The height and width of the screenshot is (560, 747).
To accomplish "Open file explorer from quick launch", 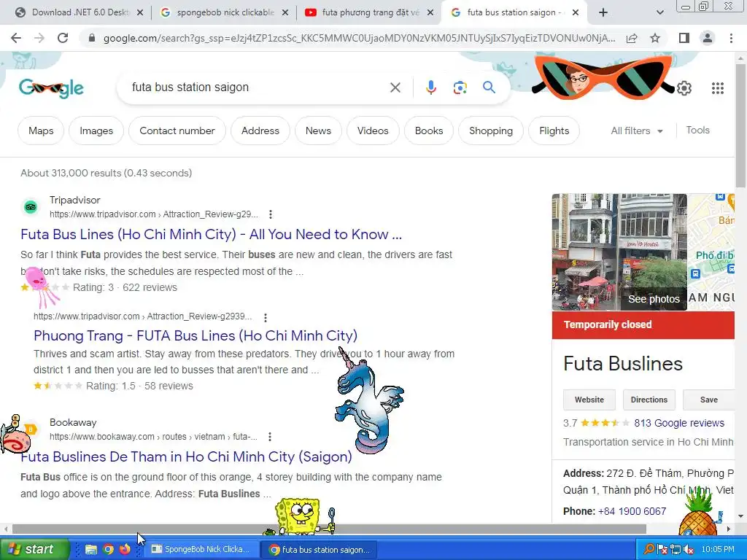I will click(x=91, y=550).
